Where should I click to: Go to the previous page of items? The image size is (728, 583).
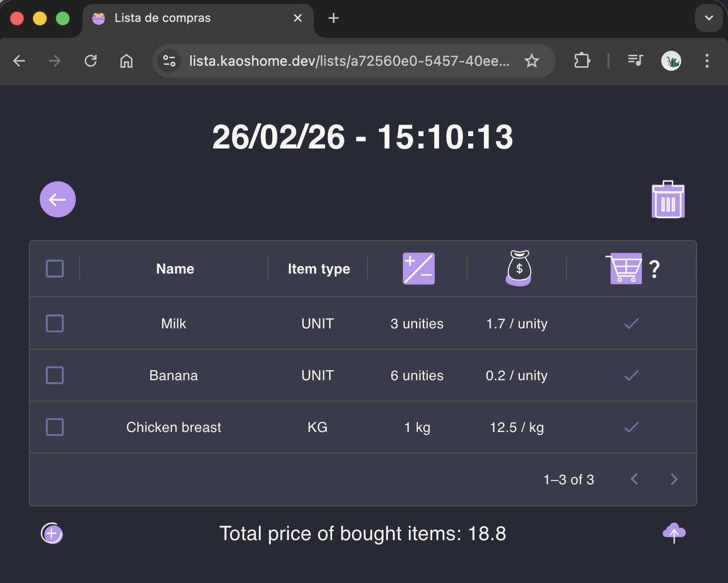coord(634,479)
